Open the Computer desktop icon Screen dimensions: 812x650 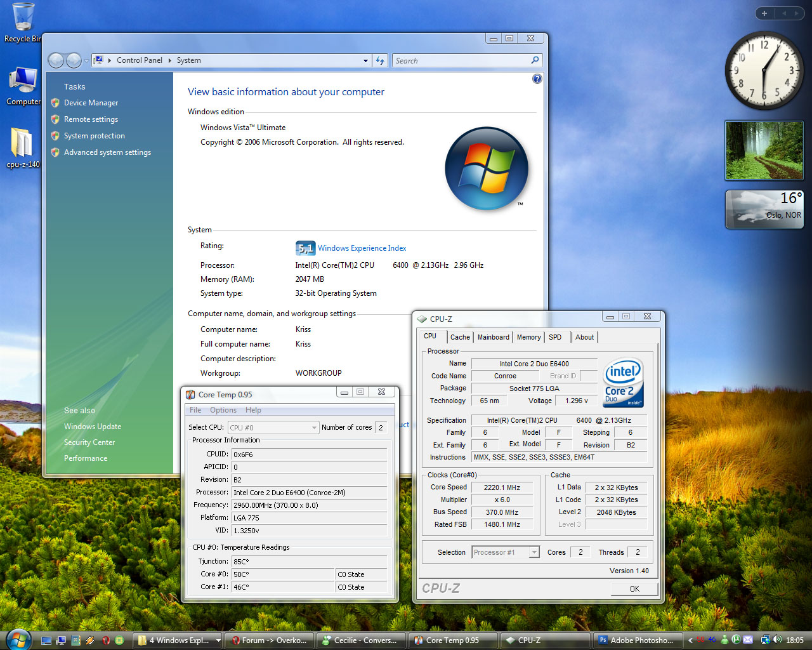[23, 86]
